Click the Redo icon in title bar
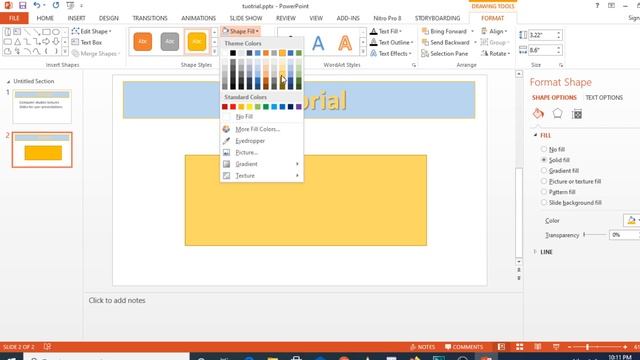This screenshot has height=360, width=640. point(56,5)
